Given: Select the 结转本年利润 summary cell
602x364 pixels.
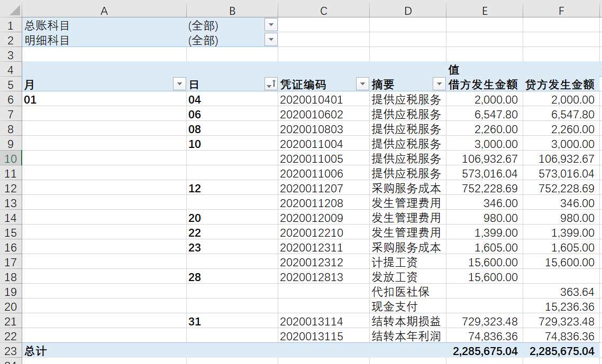Looking at the screenshot, I should point(408,337).
